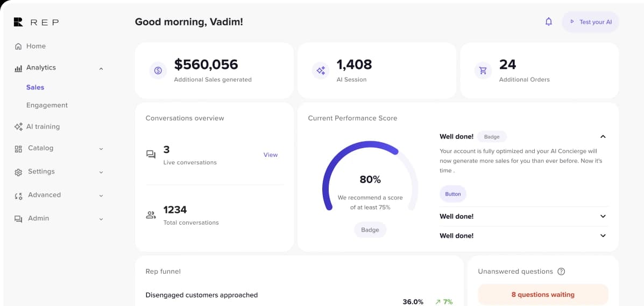Open the AI training menu item
Screen dimensions: 644x306
point(43,127)
